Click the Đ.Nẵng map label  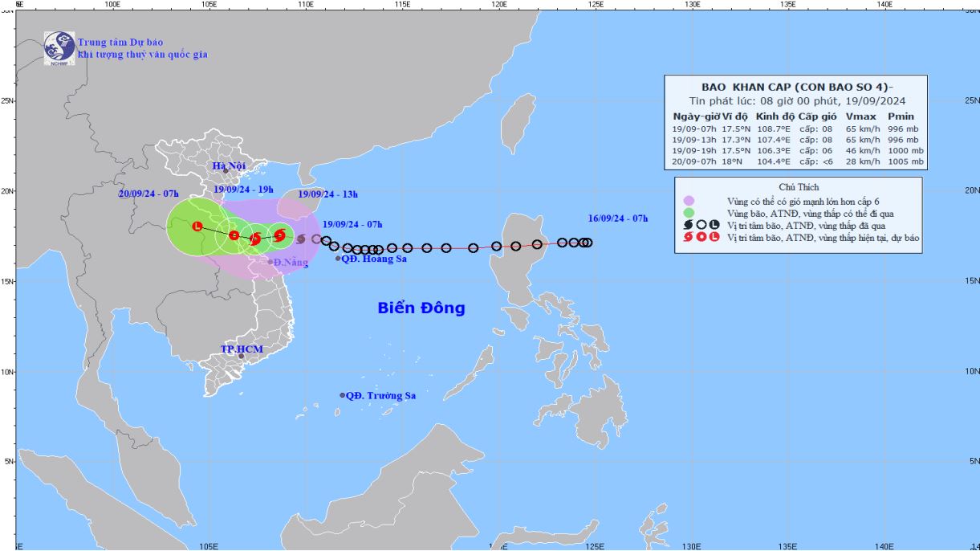[x=292, y=263]
